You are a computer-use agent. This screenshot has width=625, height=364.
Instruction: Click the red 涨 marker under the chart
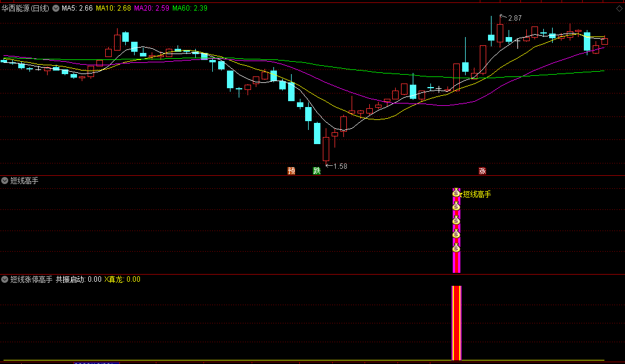point(482,171)
